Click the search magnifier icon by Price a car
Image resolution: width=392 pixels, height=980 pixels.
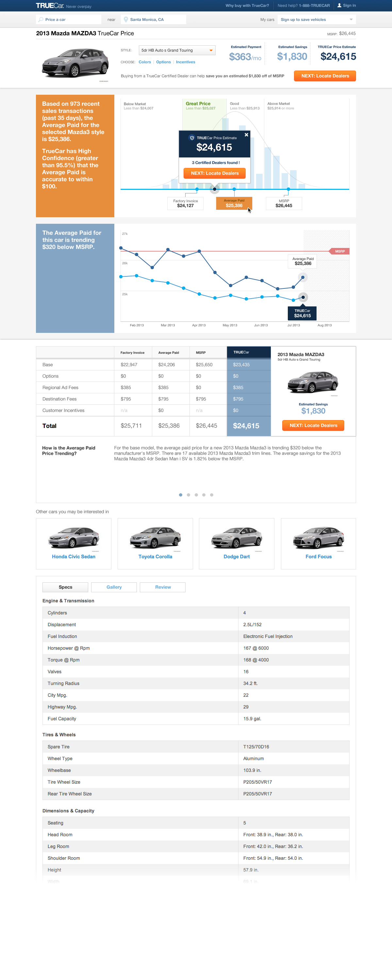click(x=41, y=19)
